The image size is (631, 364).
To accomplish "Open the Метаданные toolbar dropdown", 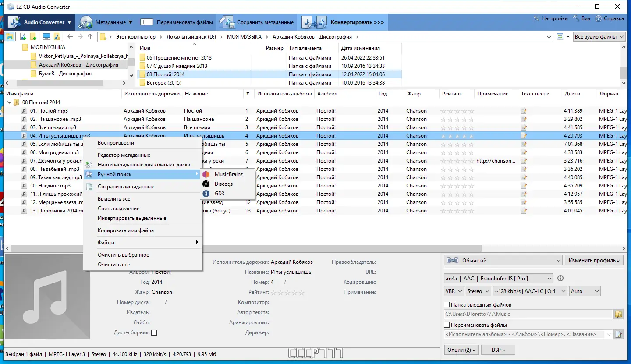I will pyautogui.click(x=106, y=22).
